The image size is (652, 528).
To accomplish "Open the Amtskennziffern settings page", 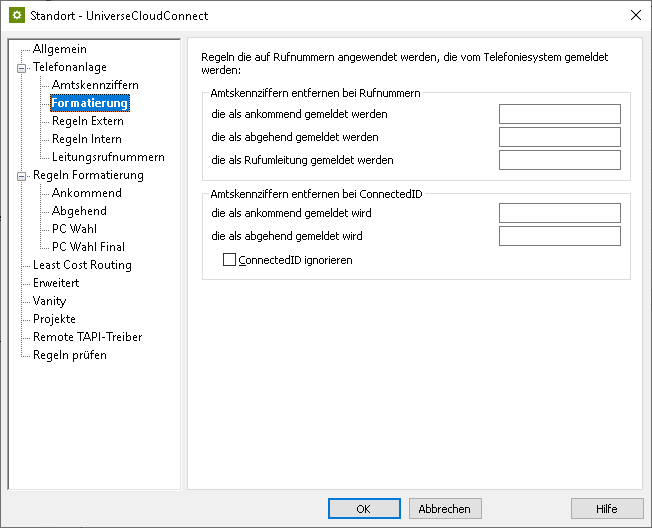I will coord(95,85).
